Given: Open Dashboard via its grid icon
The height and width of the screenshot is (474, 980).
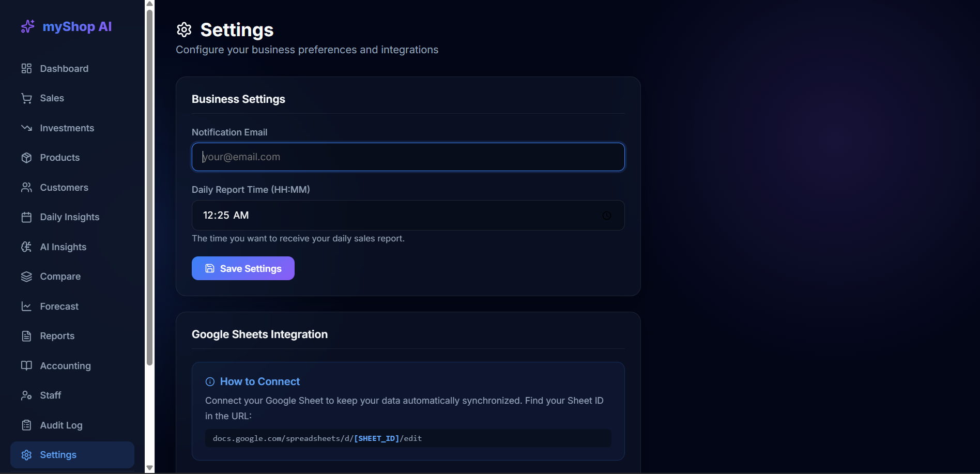Looking at the screenshot, I should [x=26, y=69].
